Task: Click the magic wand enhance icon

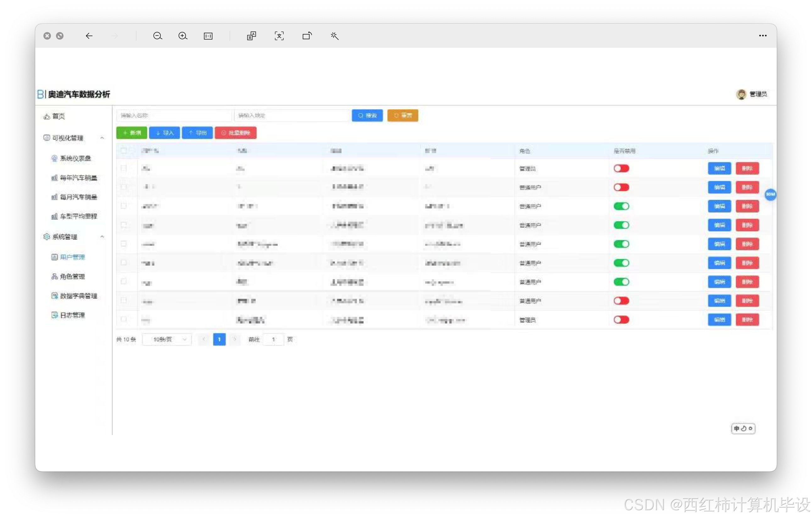Action: tap(334, 36)
